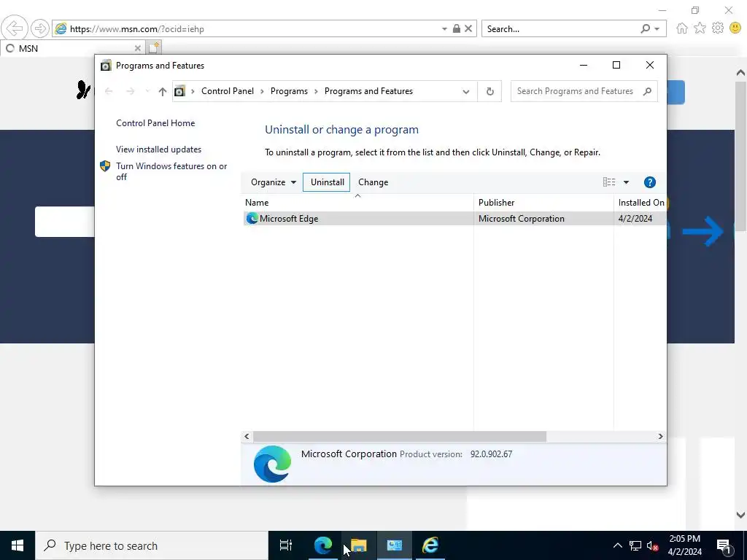This screenshot has height=560, width=747.
Task: Click the IE smiley feedback icon
Action: tap(735, 28)
